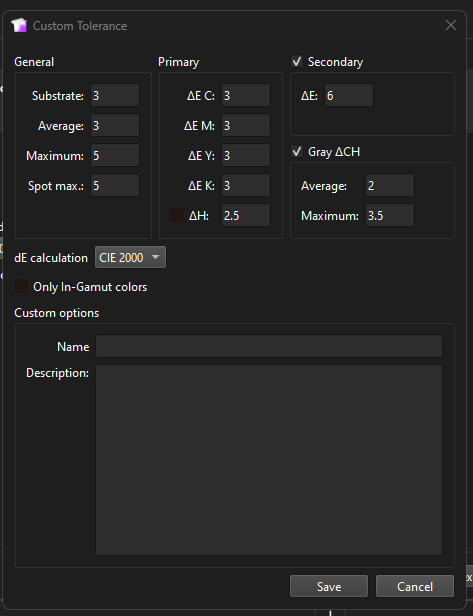The height and width of the screenshot is (616, 473).
Task: Click the Cancel button
Action: [x=415, y=586]
